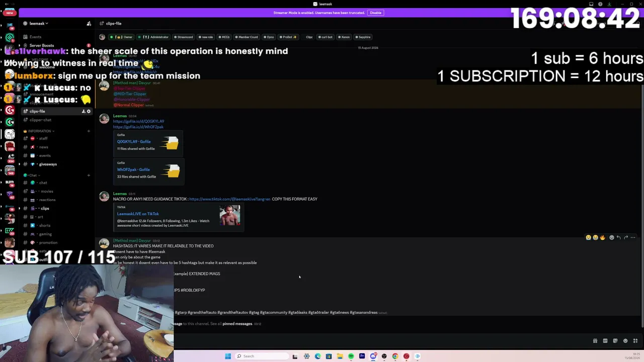Collapse the INFORMATION category

pyautogui.click(x=39, y=131)
